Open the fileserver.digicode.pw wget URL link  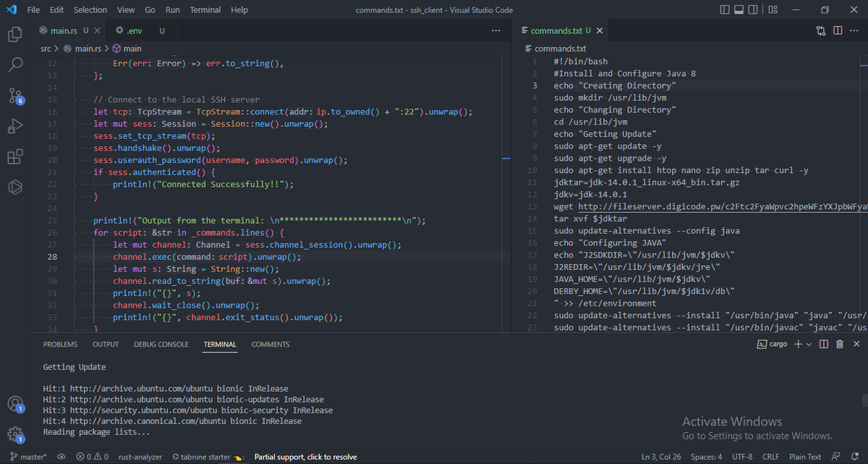[x=723, y=206]
